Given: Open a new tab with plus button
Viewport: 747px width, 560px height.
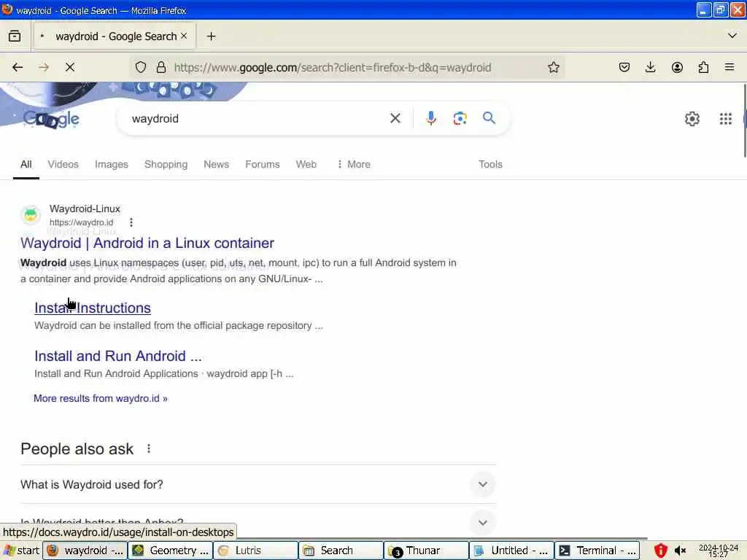Looking at the screenshot, I should tap(211, 36).
